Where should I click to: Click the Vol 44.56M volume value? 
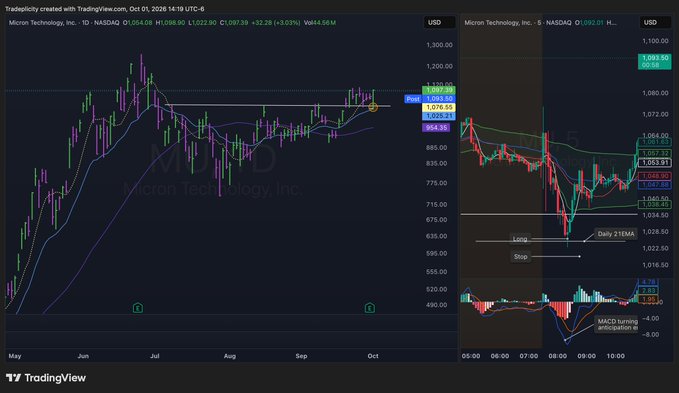click(x=320, y=23)
